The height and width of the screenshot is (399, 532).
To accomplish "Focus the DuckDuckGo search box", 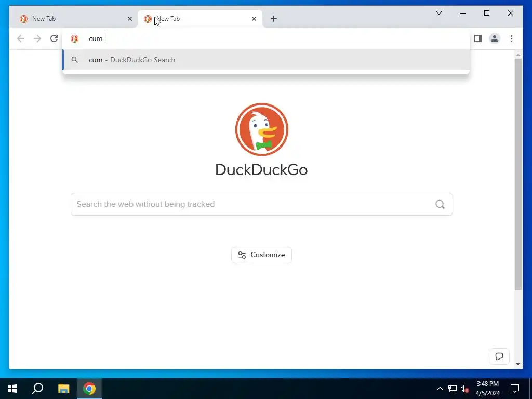I will (262, 204).
